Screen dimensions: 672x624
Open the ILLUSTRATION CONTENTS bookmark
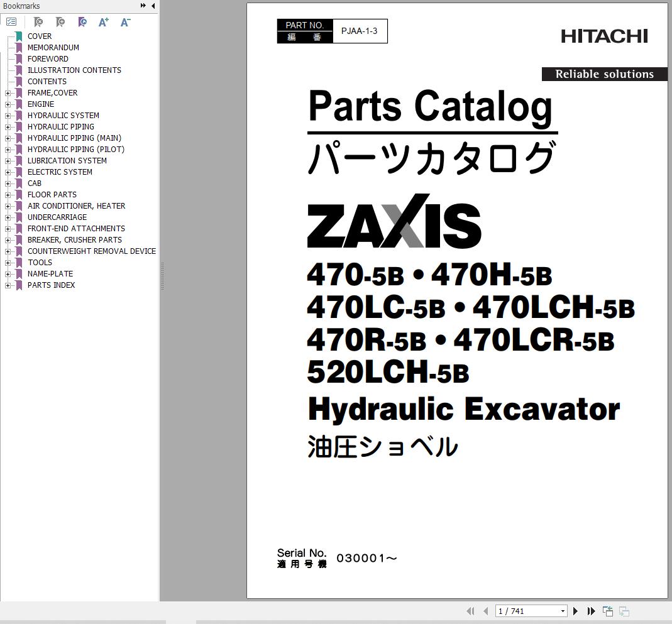(x=74, y=70)
